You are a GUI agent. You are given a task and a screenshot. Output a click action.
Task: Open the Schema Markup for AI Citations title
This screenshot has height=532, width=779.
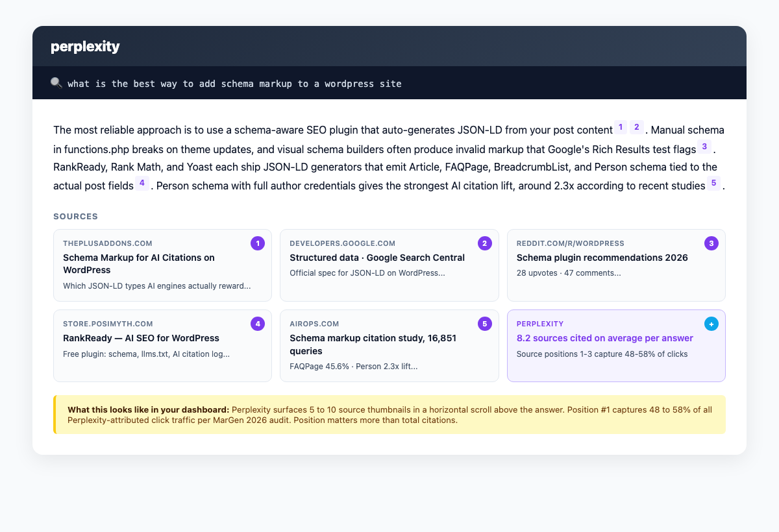pos(139,263)
